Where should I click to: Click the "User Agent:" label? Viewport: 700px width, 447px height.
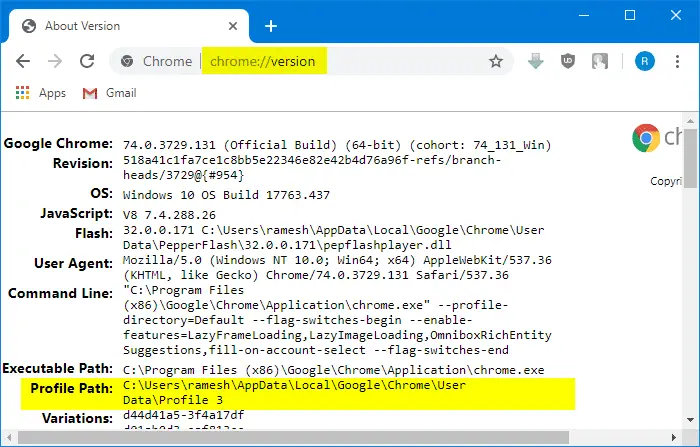pos(74,263)
